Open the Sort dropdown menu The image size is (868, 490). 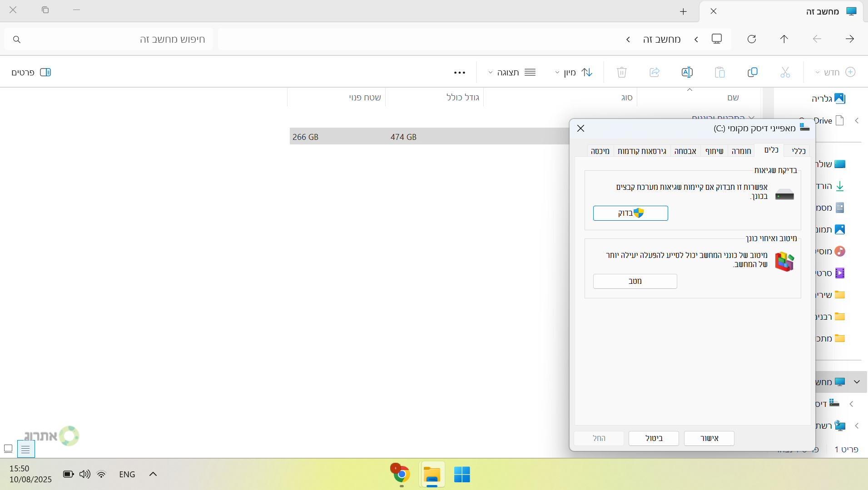(x=574, y=73)
